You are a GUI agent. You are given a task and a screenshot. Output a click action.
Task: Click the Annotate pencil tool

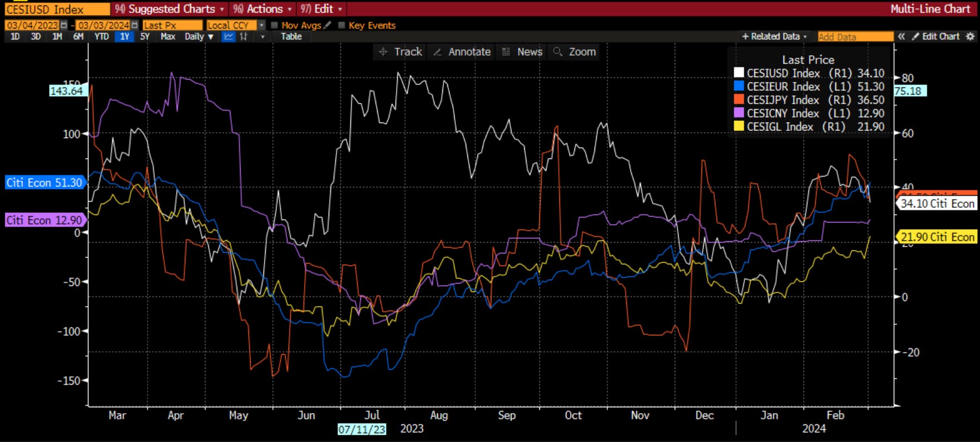click(462, 52)
